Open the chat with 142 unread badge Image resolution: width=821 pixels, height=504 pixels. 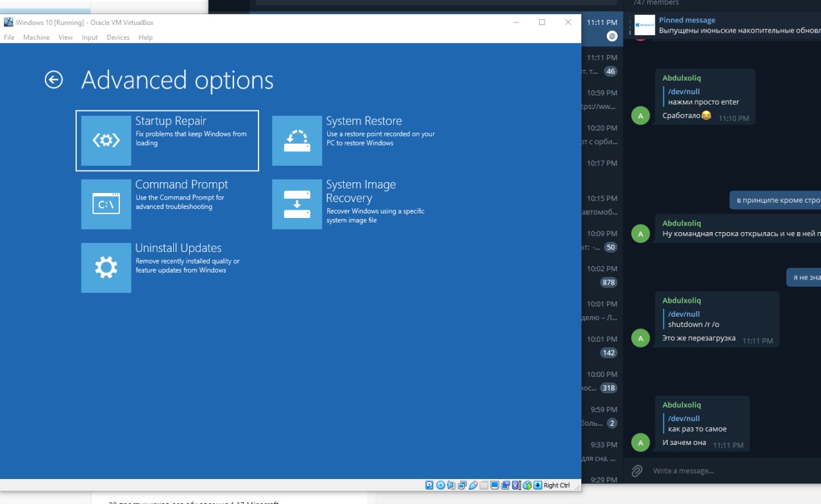click(602, 346)
